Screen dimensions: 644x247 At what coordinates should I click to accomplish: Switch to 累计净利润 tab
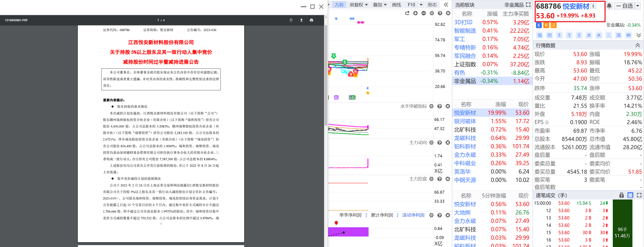(x=382, y=215)
